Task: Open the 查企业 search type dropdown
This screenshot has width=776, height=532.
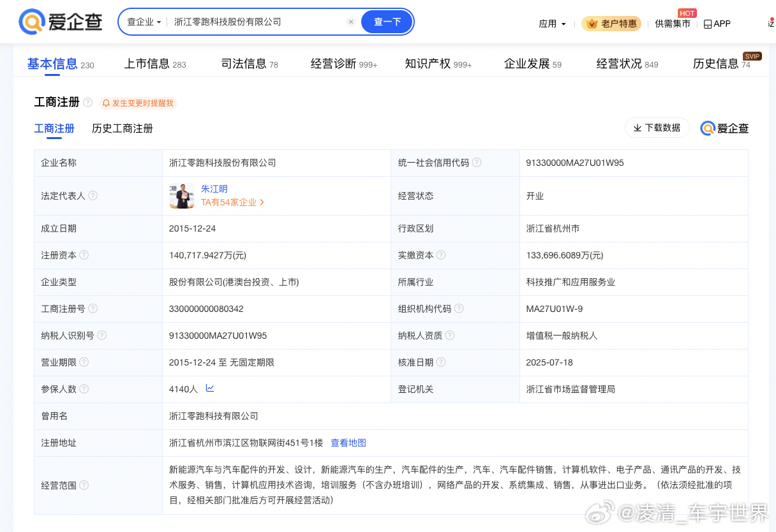Action: (144, 22)
